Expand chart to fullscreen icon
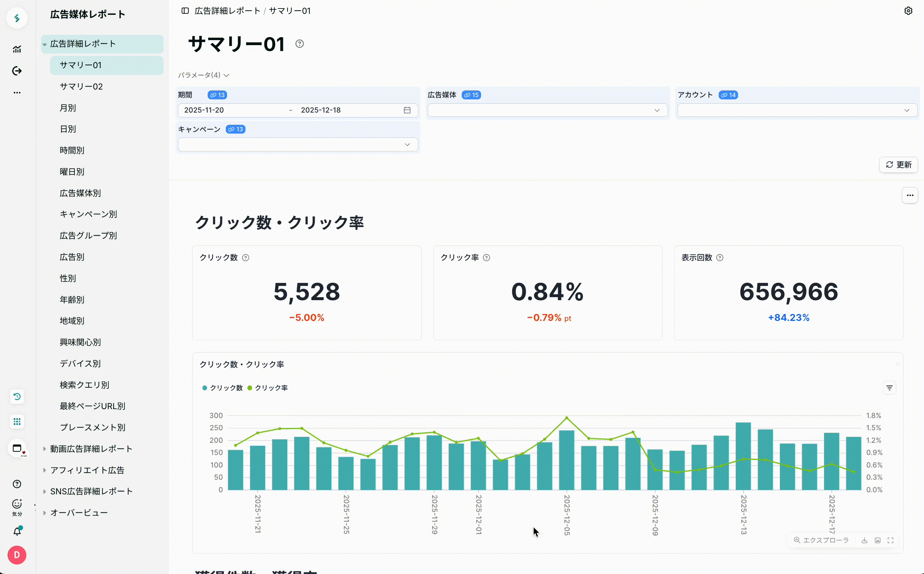The width and height of the screenshot is (924, 574). pos(891,540)
